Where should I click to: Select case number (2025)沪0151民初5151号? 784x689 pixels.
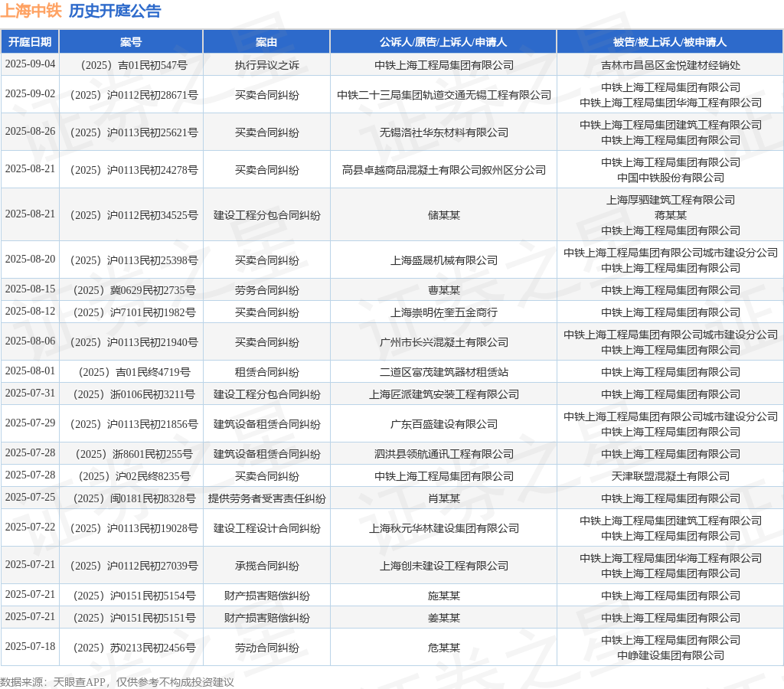[133, 618]
